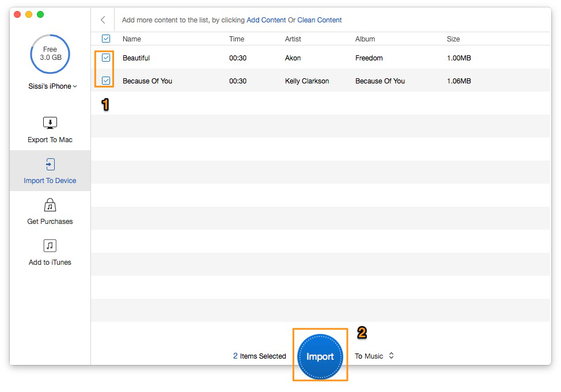Click the 00:30 time of Beautiful
This screenshot has height=392, width=561.
click(x=237, y=58)
